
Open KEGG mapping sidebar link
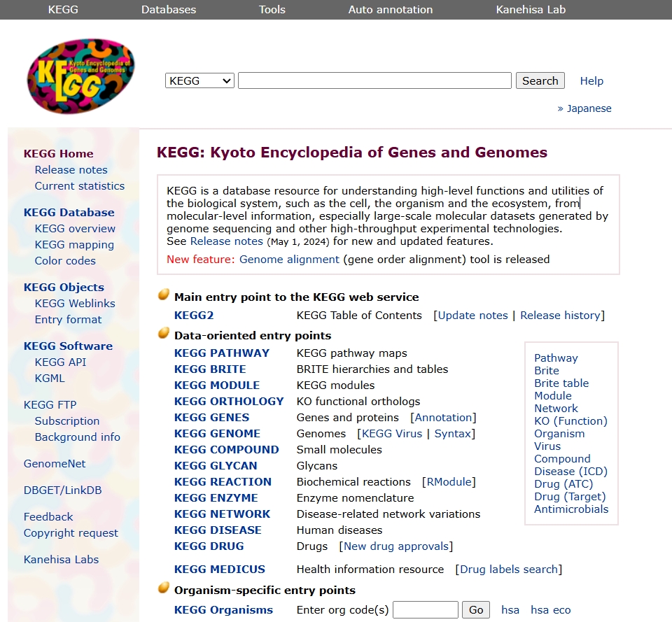(x=74, y=245)
